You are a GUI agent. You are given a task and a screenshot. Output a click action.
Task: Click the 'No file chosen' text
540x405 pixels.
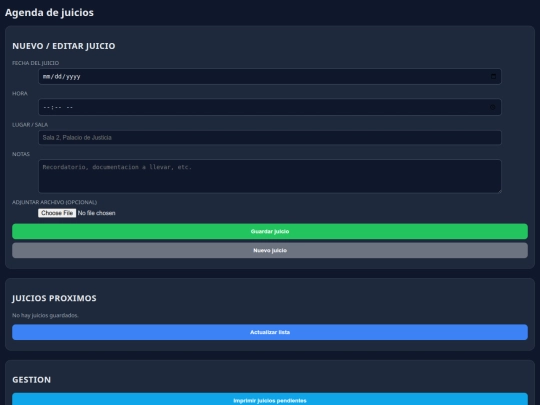tap(96, 213)
